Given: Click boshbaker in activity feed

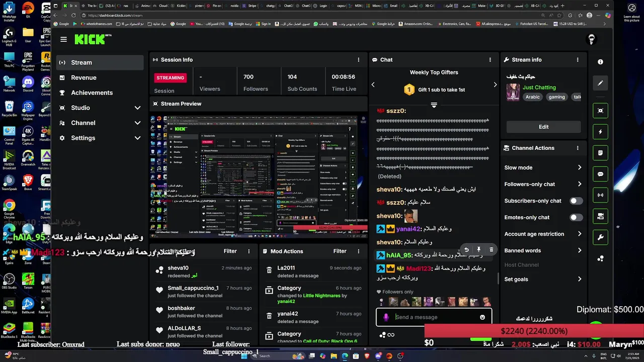Looking at the screenshot, I should click(181, 308).
